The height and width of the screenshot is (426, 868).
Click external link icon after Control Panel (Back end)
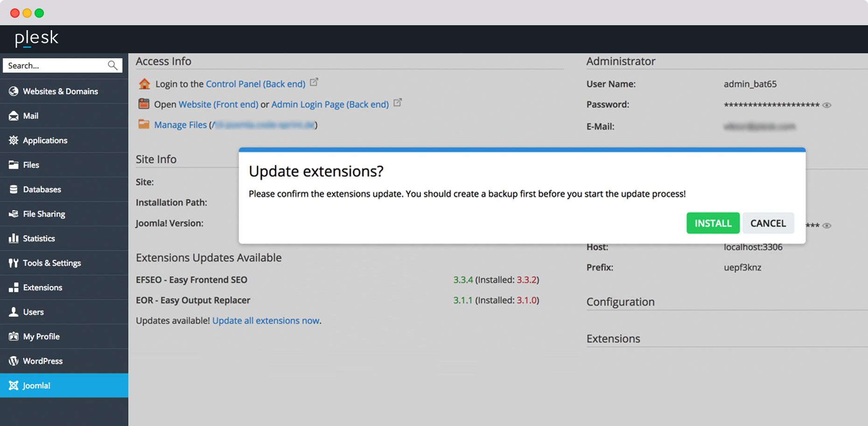coord(314,82)
